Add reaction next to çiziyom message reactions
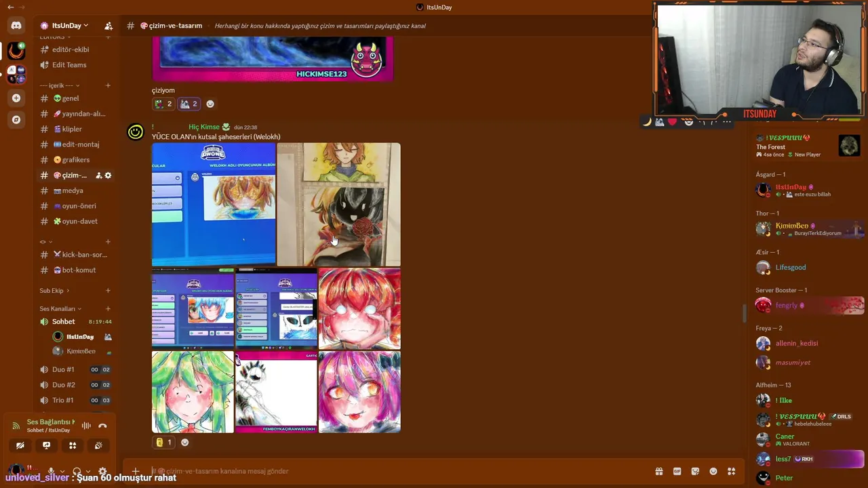This screenshot has height=488, width=868. (x=210, y=104)
